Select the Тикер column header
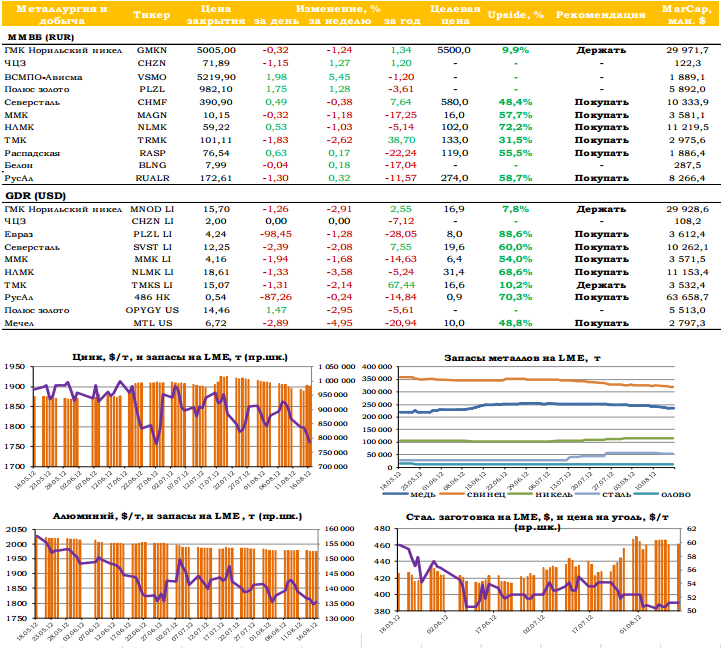Viewport: 724px width, 649px height. [x=152, y=15]
